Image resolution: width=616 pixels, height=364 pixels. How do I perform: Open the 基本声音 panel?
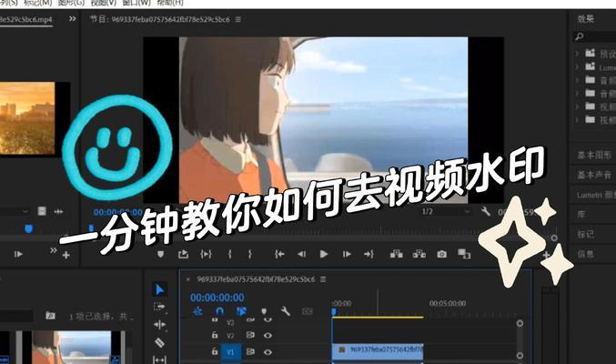[594, 175]
